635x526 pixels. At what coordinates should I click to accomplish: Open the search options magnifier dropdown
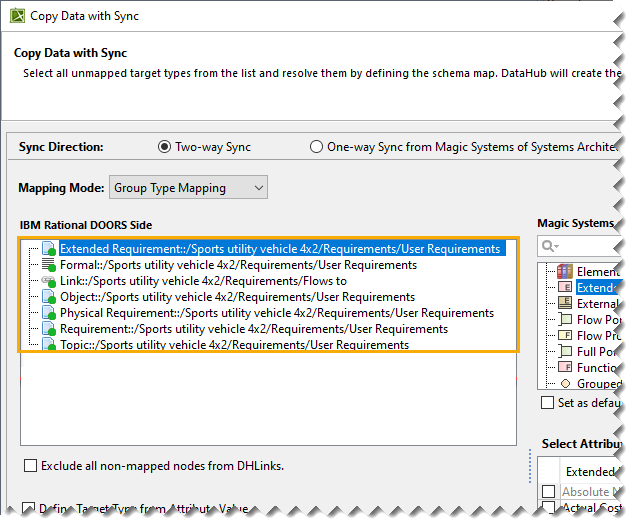point(550,245)
